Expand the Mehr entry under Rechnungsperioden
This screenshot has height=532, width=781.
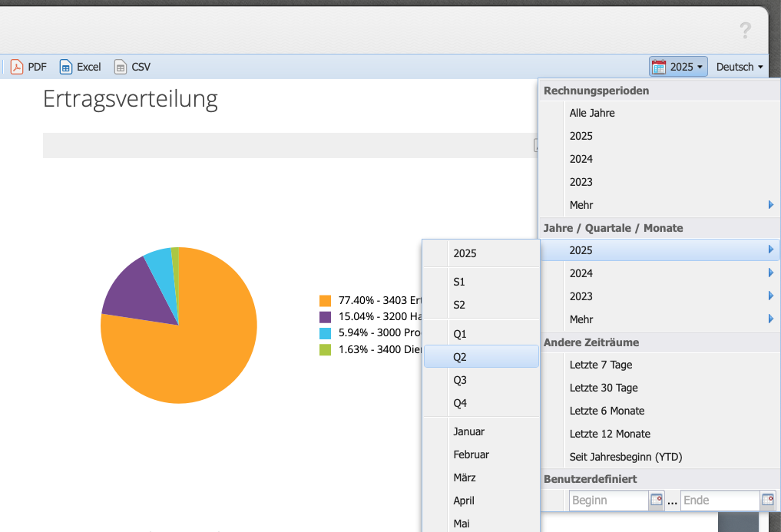[x=580, y=205]
